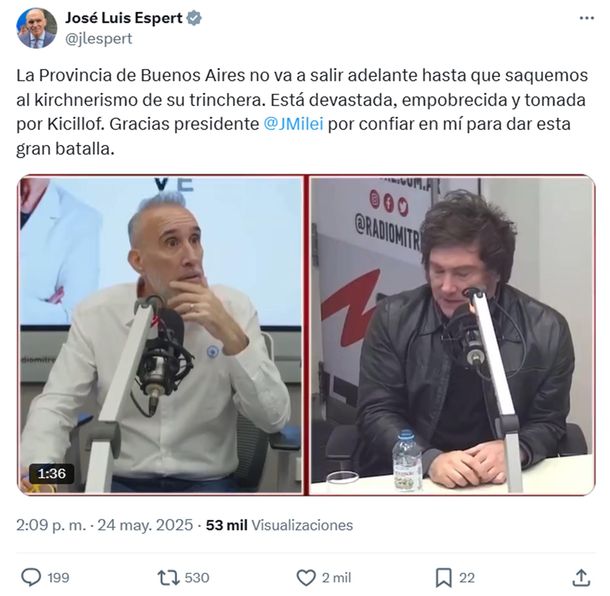This screenshot has height=596, width=610.
Task: Click the blue verified badge
Action: coord(194,18)
